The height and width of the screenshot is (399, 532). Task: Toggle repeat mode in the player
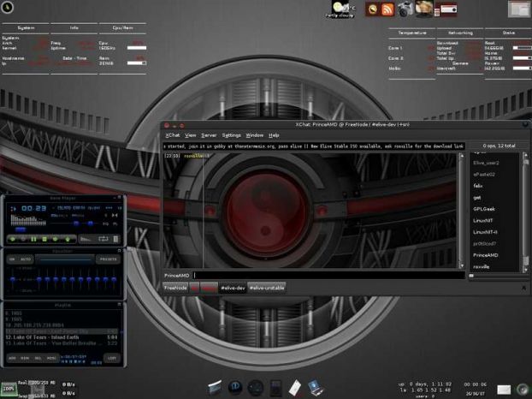pyautogui.click(x=103, y=239)
